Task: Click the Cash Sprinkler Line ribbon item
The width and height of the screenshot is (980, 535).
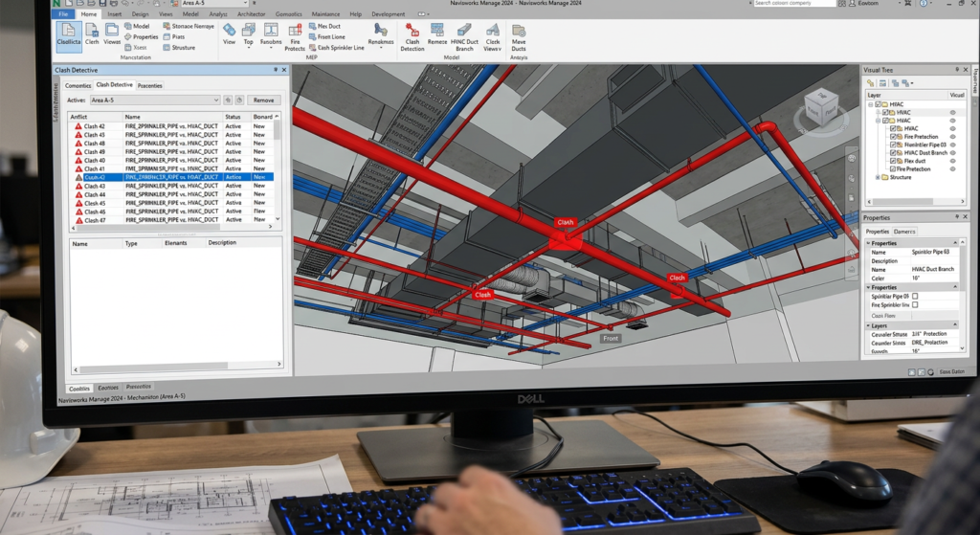Action: (336, 48)
